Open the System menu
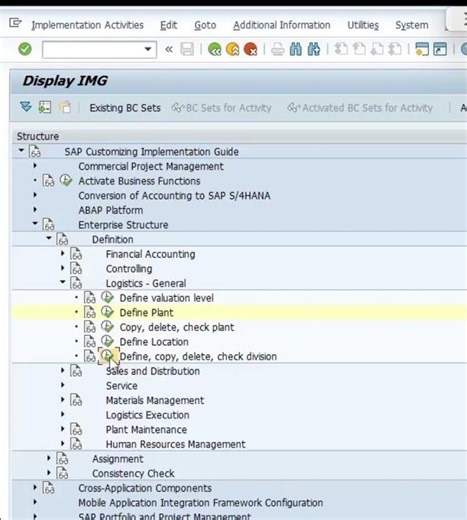Screen dimensions: 467x520 coord(412,25)
